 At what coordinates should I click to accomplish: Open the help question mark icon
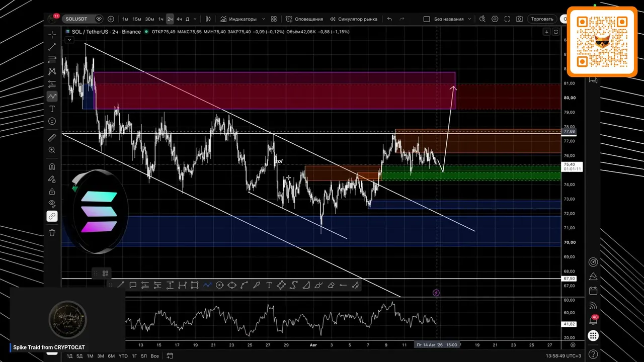tap(594, 354)
